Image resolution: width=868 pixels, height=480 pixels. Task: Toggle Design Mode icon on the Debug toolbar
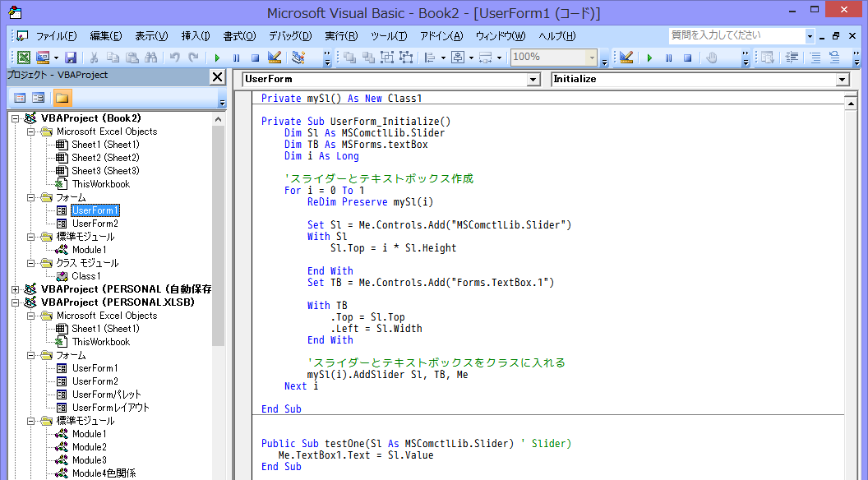pos(626,57)
